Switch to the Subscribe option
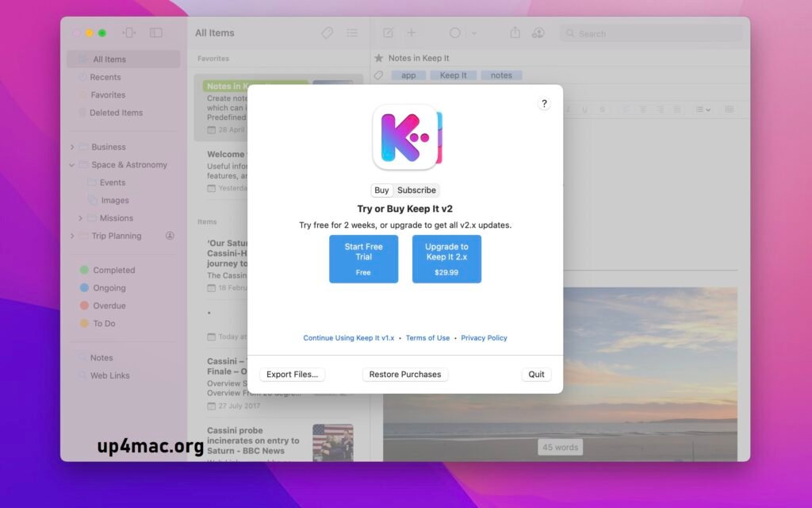The height and width of the screenshot is (508, 812). [x=416, y=190]
